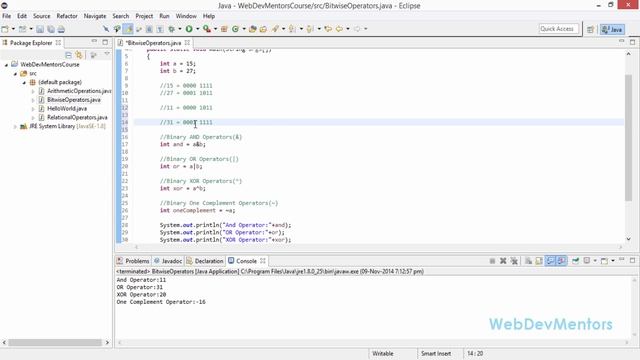Click the Remove Launch X icon in the Console
Viewport: 640px width, 360px height.
pyautogui.click(x=503, y=261)
